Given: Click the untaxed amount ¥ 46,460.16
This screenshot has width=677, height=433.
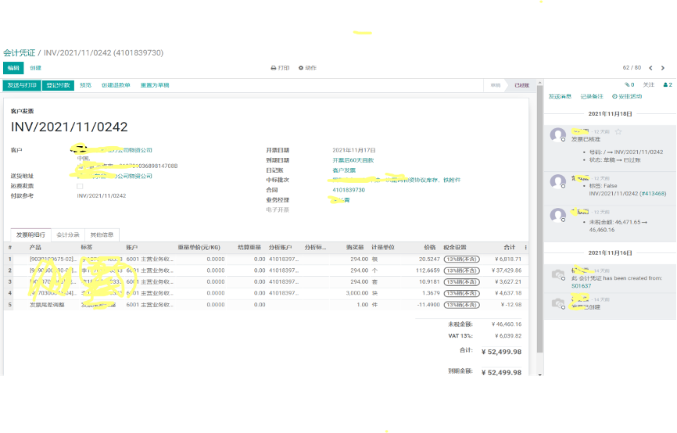Looking at the screenshot, I should [x=506, y=324].
